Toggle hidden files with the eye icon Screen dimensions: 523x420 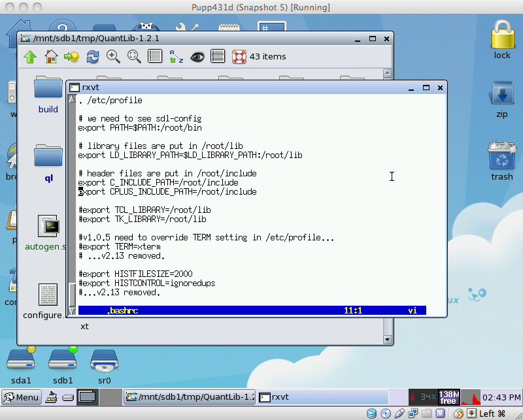[197, 57]
